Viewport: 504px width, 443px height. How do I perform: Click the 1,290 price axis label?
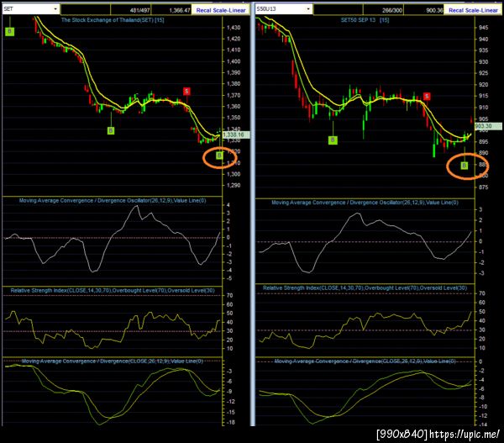pyautogui.click(x=234, y=186)
